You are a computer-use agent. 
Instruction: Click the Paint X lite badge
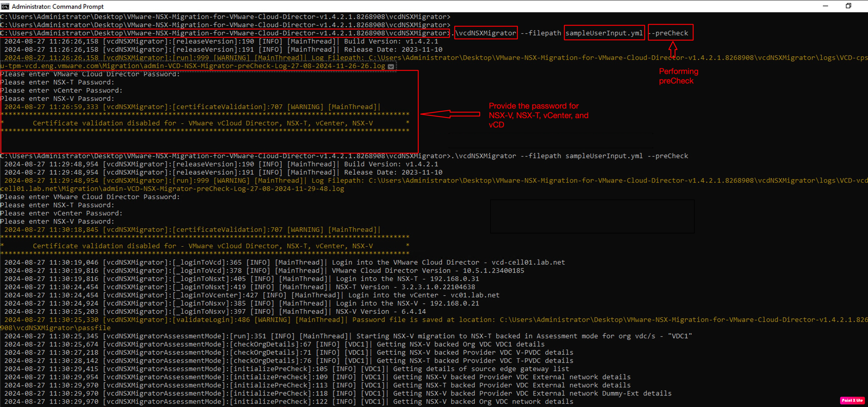[852, 400]
